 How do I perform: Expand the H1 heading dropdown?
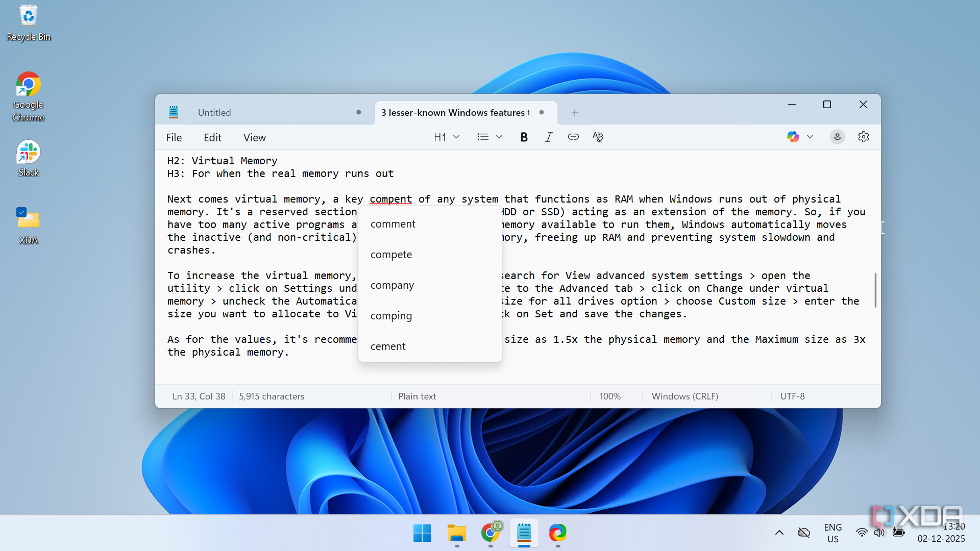coord(447,137)
